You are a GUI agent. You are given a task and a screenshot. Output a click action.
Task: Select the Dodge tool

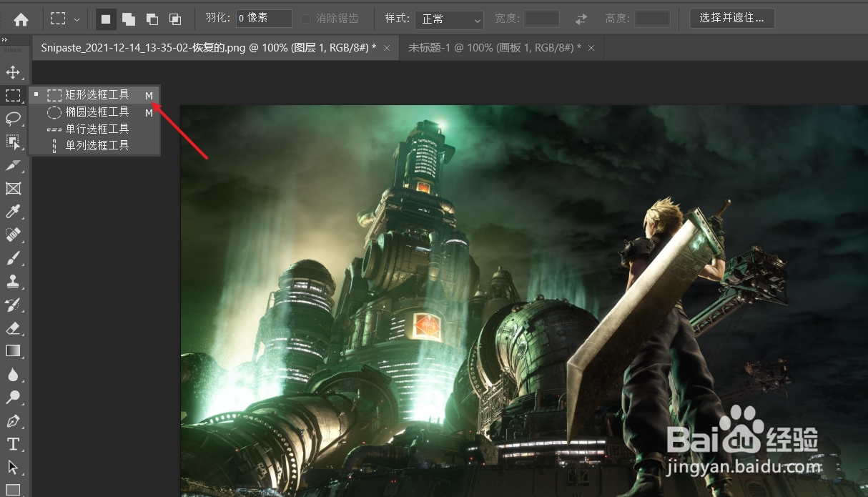pyautogui.click(x=13, y=398)
